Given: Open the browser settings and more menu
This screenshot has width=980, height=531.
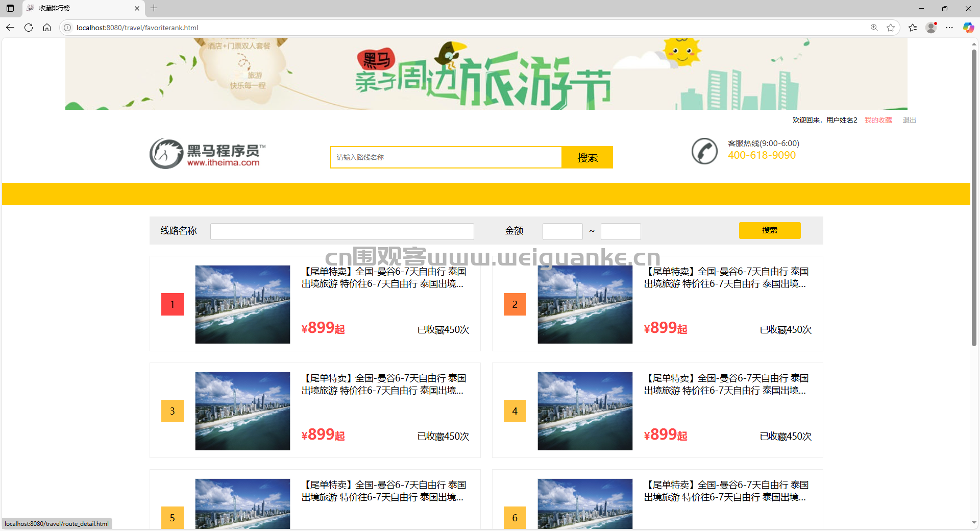Looking at the screenshot, I should 949,28.
